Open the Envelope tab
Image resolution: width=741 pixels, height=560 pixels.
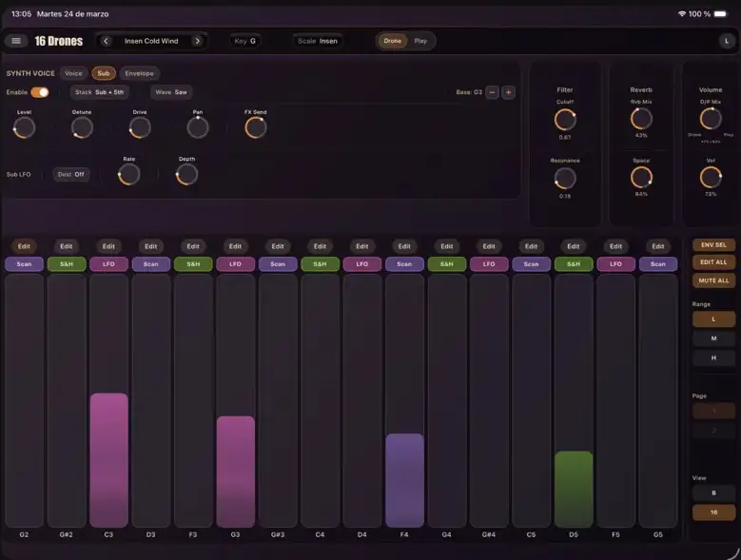(140, 73)
